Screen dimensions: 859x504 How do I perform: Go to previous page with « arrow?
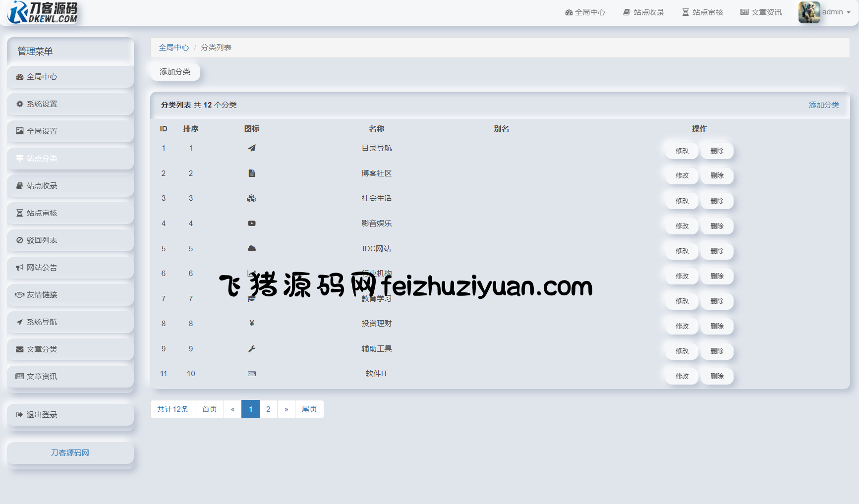click(232, 409)
